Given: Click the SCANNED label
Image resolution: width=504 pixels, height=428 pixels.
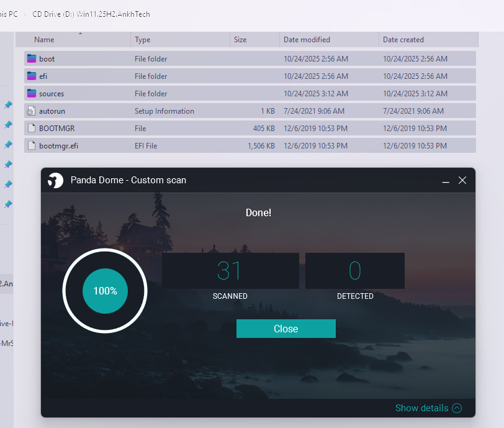Looking at the screenshot, I should (230, 296).
